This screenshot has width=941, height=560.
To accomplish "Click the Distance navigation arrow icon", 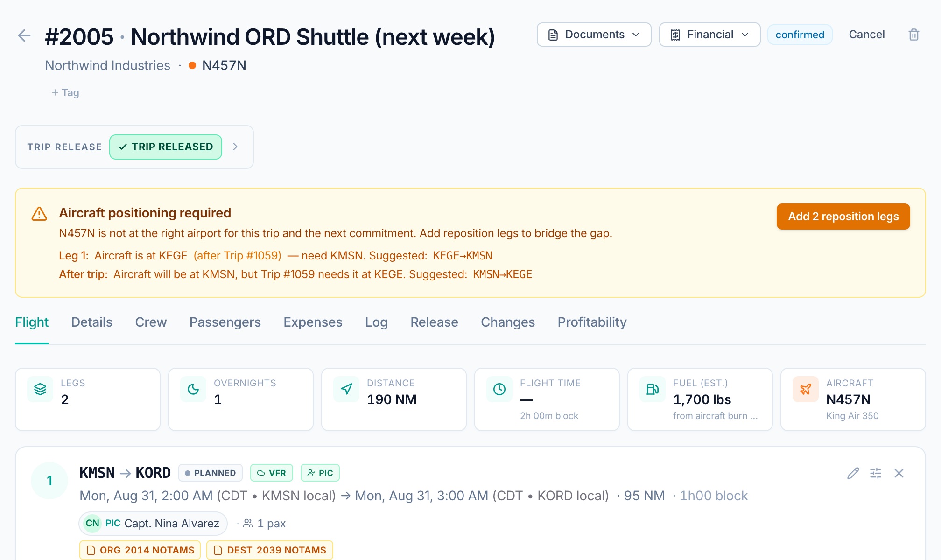I will pyautogui.click(x=346, y=389).
